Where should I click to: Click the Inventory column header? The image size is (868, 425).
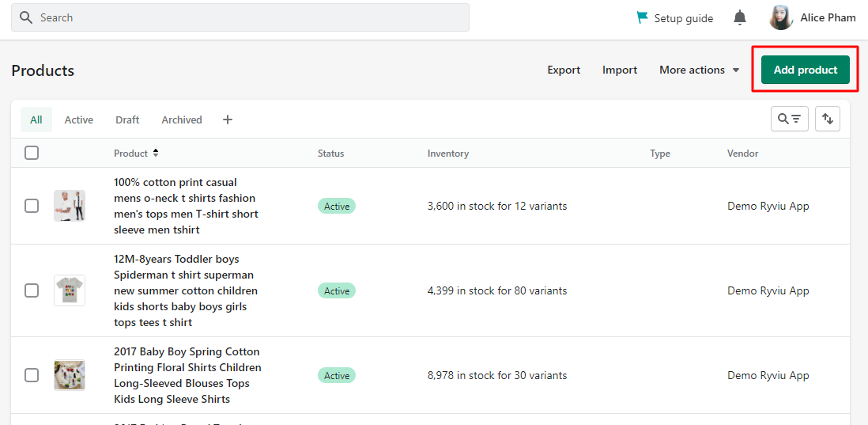coord(448,154)
